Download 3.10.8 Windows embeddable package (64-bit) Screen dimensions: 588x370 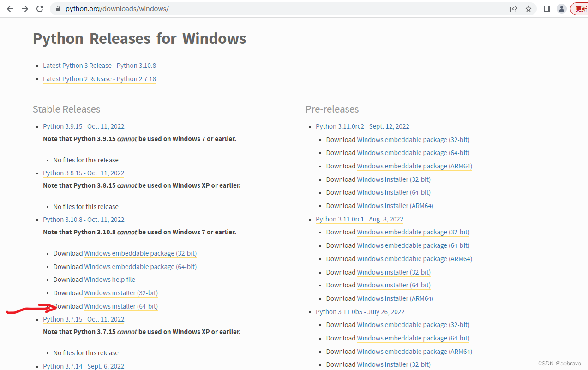click(140, 267)
